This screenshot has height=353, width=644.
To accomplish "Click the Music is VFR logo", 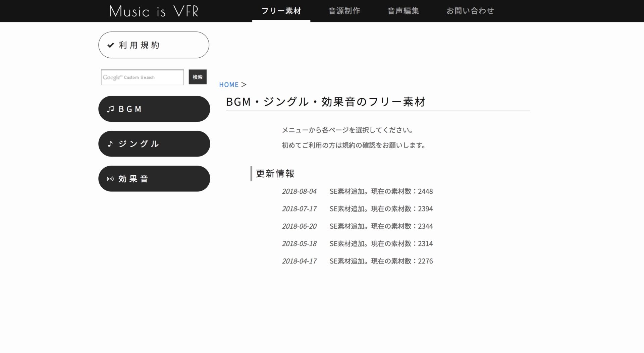I will click(x=154, y=11).
